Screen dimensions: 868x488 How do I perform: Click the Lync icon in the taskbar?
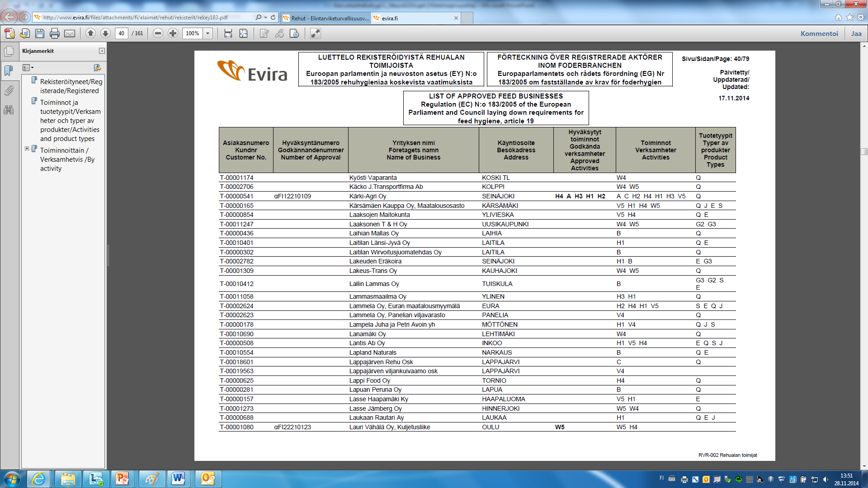click(x=95, y=479)
